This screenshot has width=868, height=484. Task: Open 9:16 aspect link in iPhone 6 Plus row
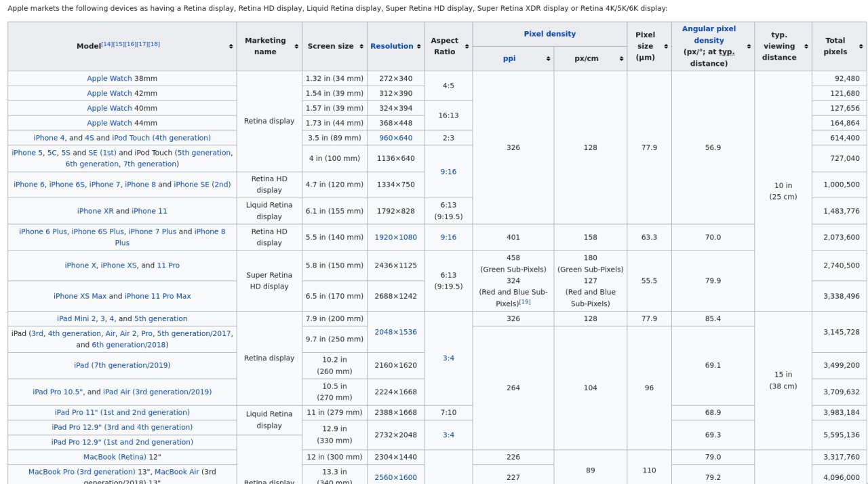448,238
